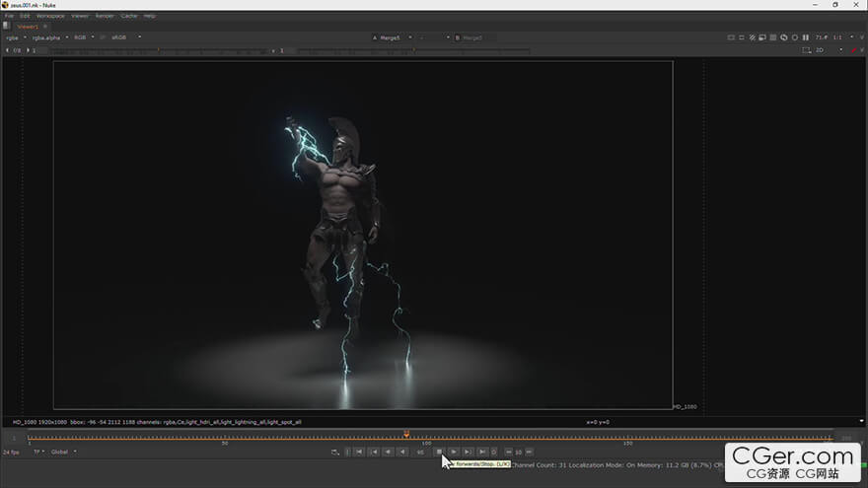
Task: Click the viewer selection mode icon beside 2D
Action: 807,50
